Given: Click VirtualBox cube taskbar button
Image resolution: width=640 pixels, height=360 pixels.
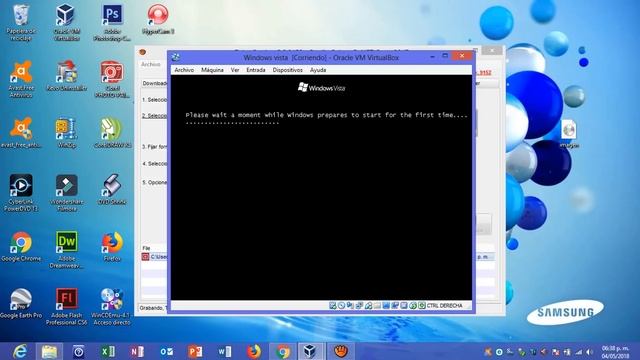Looking at the screenshot, I should pos(310,351).
